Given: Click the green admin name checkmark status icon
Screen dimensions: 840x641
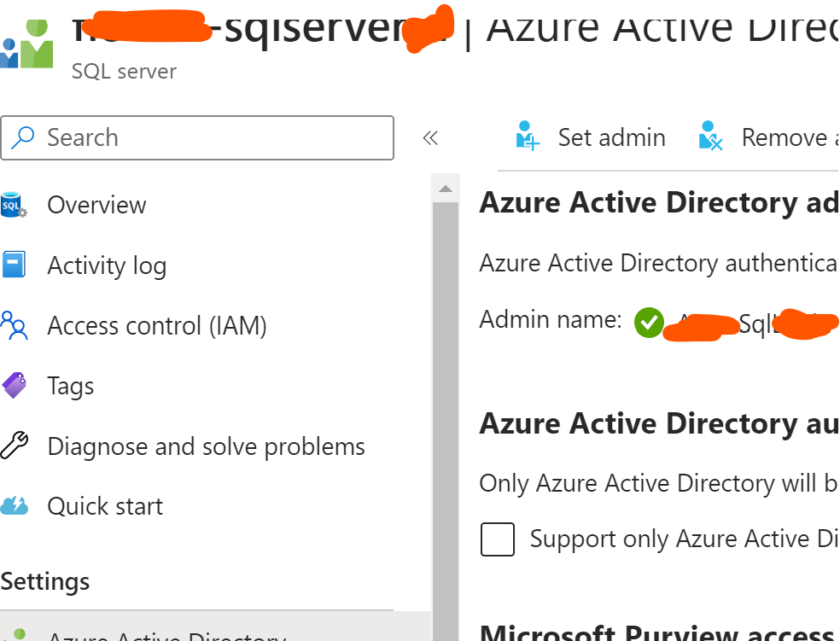Looking at the screenshot, I should [649, 323].
